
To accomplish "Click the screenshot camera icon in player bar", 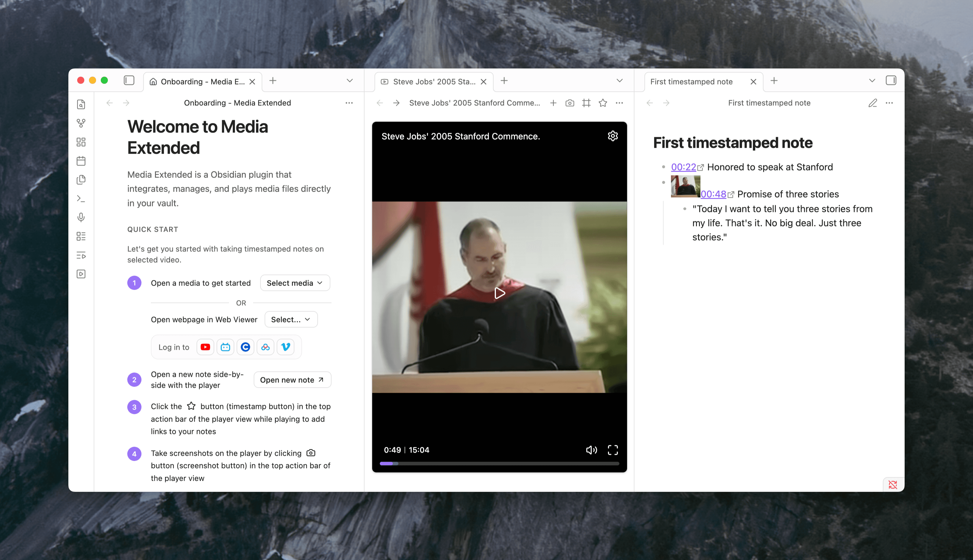I will (x=570, y=103).
